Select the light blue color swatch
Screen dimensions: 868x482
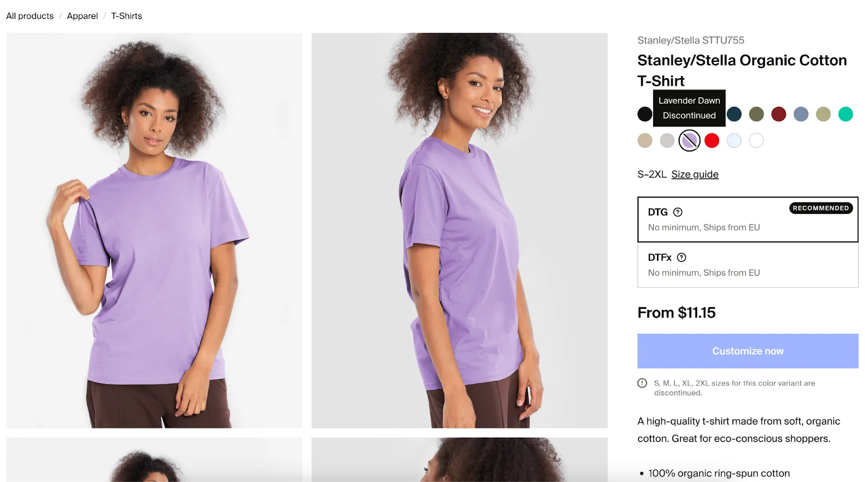tap(733, 140)
